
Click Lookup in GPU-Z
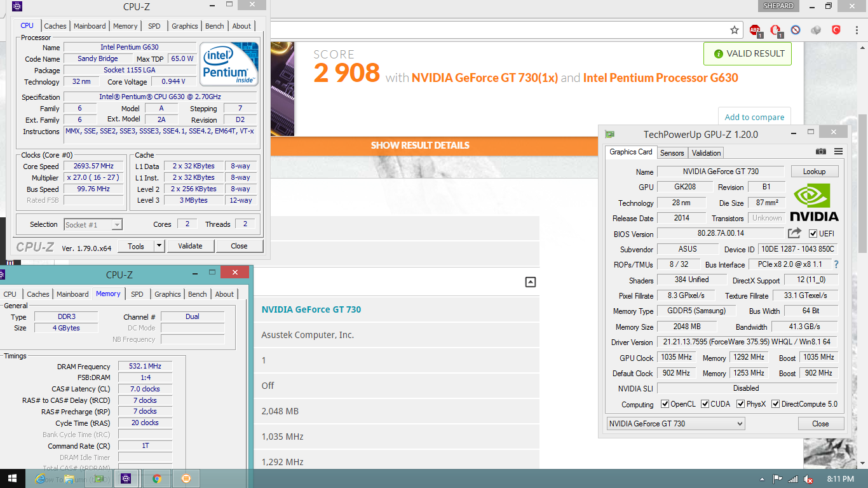point(814,172)
